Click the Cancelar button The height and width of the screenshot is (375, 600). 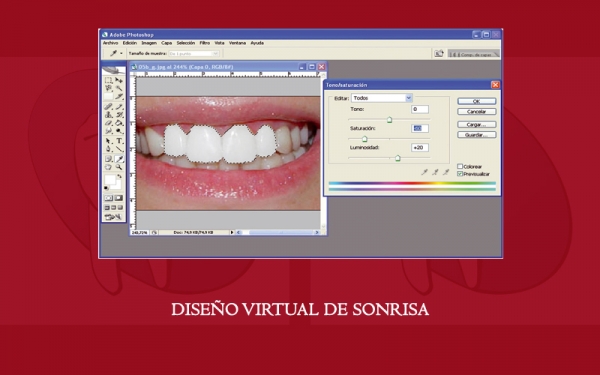476,111
